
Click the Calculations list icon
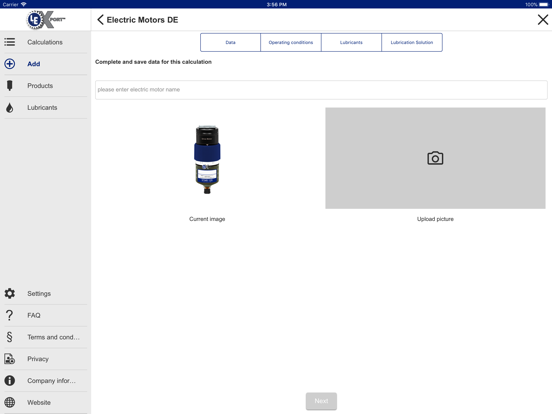pos(10,42)
